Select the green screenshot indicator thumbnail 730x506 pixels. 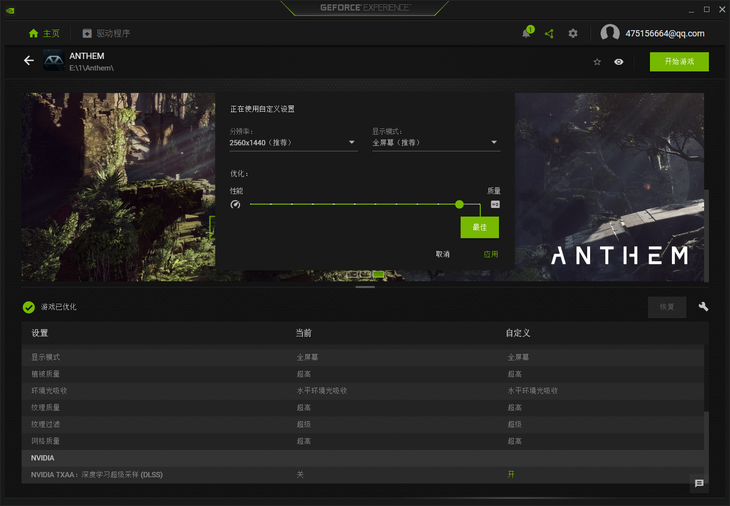click(x=379, y=274)
